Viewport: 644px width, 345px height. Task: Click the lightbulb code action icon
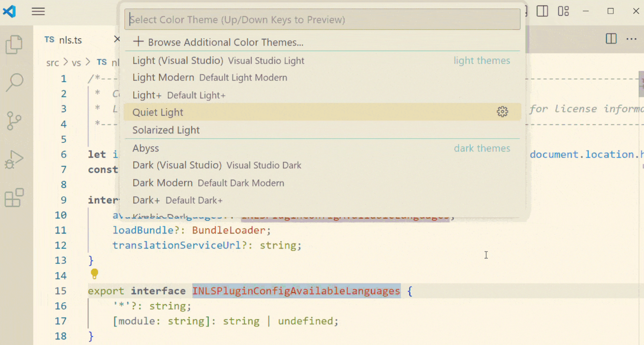94,274
